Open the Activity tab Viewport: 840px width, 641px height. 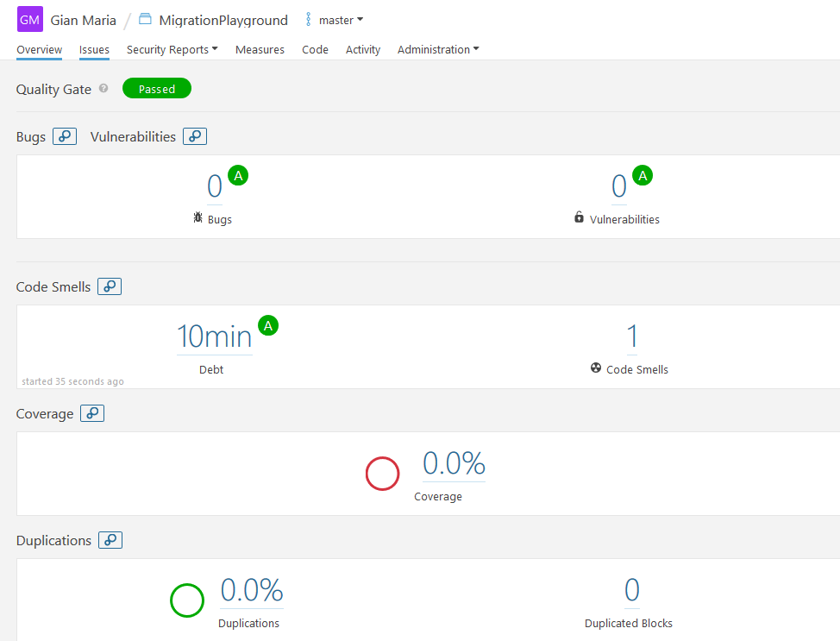(x=363, y=50)
